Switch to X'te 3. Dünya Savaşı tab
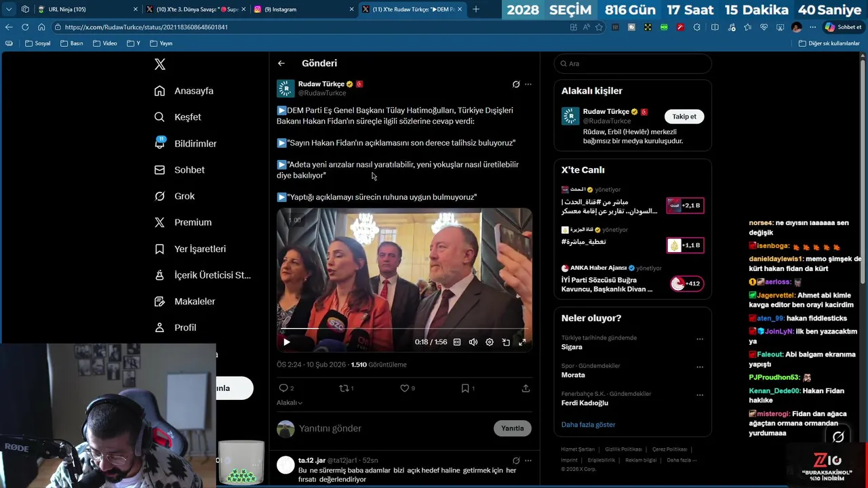Viewport: 868px width, 488px height. click(x=195, y=9)
